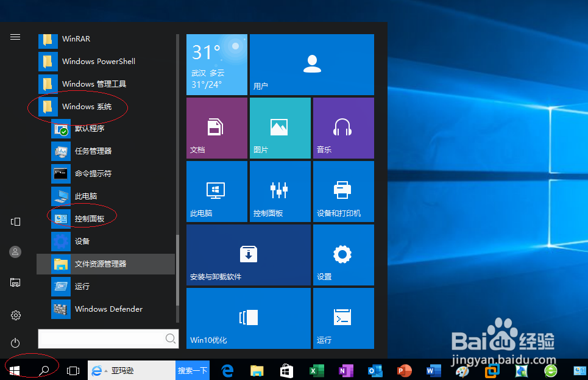Screen dimensions: 588x380
Task: Launch Microsoft Edge from the taskbar
Action: (227, 370)
